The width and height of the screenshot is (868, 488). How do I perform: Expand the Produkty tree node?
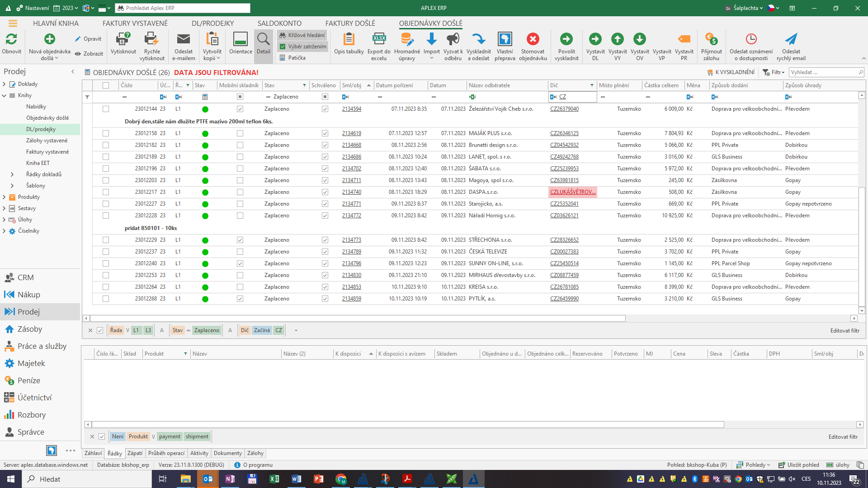tap(4, 197)
